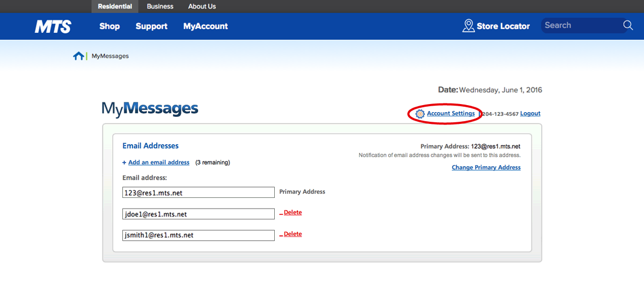Click the phone number 204-123-4567
Viewport: 644px width, 288px height.
click(x=500, y=114)
